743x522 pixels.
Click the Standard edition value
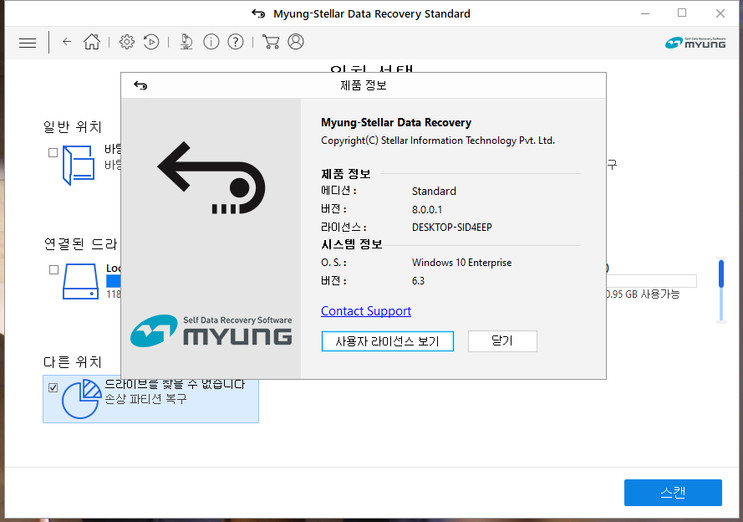point(434,191)
